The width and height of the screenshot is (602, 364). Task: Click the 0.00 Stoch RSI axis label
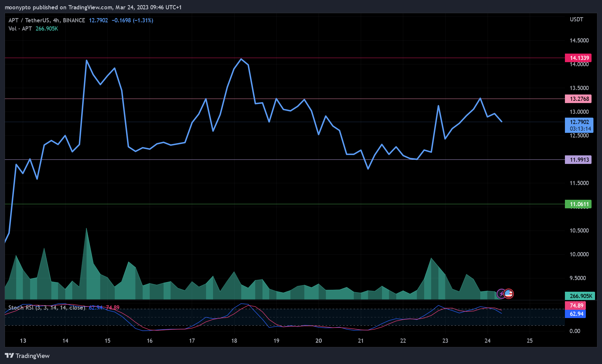[575, 331]
